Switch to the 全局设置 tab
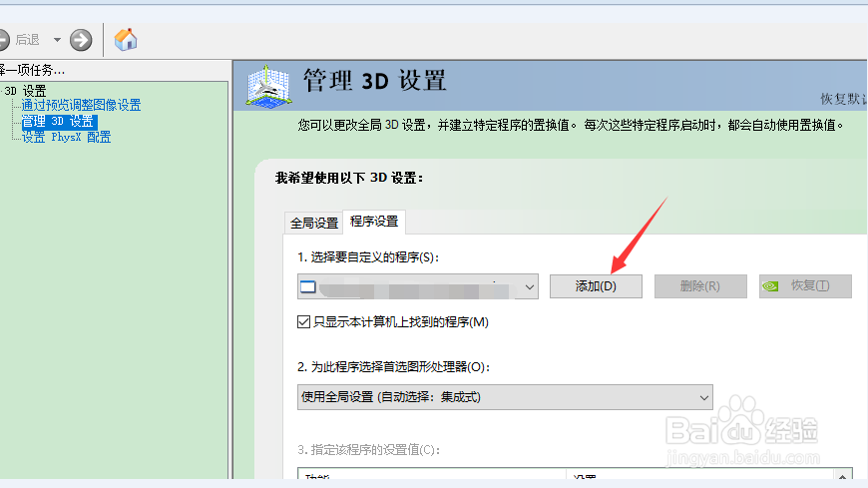Viewport: 868px width, 488px height. pyautogui.click(x=314, y=223)
